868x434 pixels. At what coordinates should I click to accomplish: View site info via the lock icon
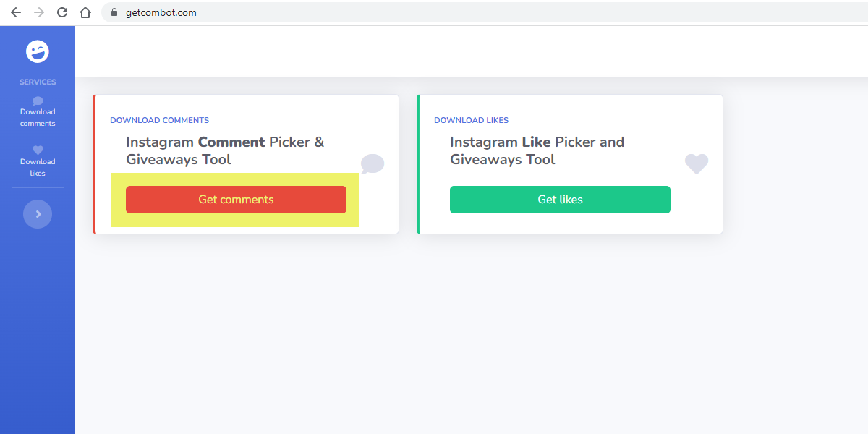(x=114, y=12)
